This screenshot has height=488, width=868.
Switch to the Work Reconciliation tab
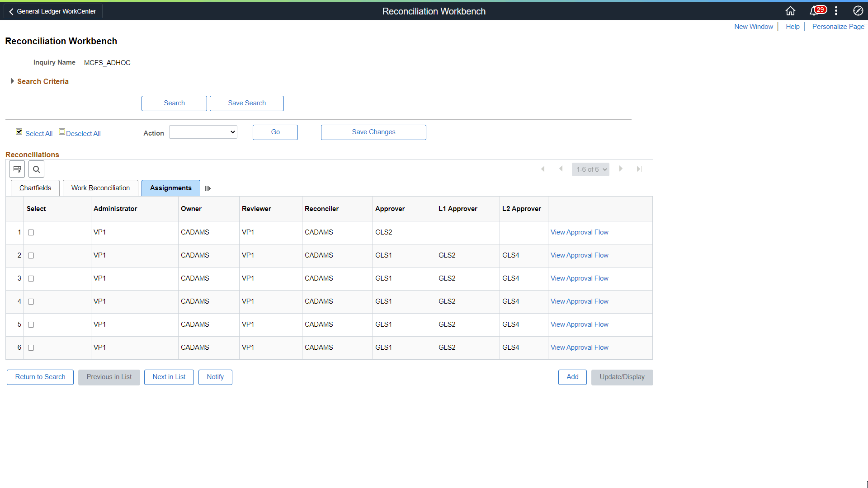click(100, 188)
